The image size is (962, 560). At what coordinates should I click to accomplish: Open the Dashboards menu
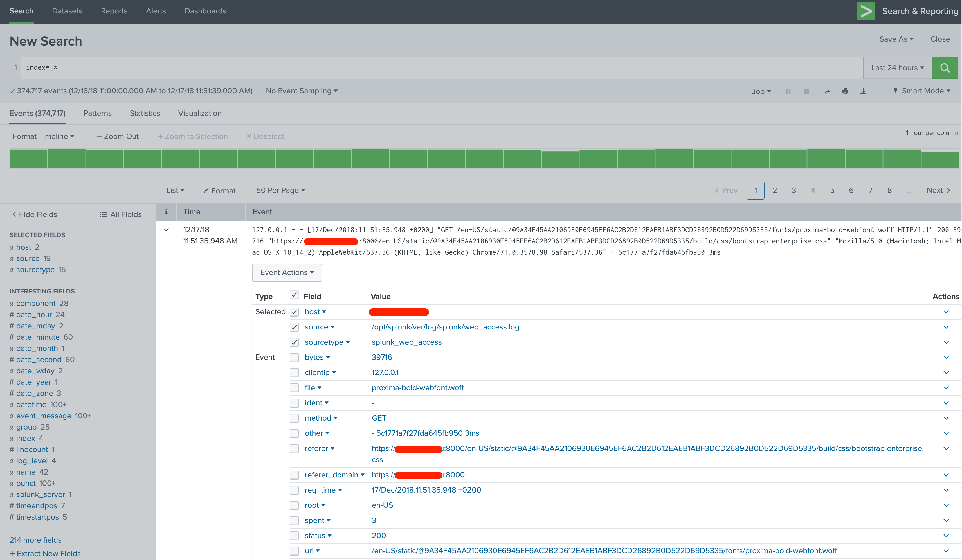pyautogui.click(x=205, y=11)
